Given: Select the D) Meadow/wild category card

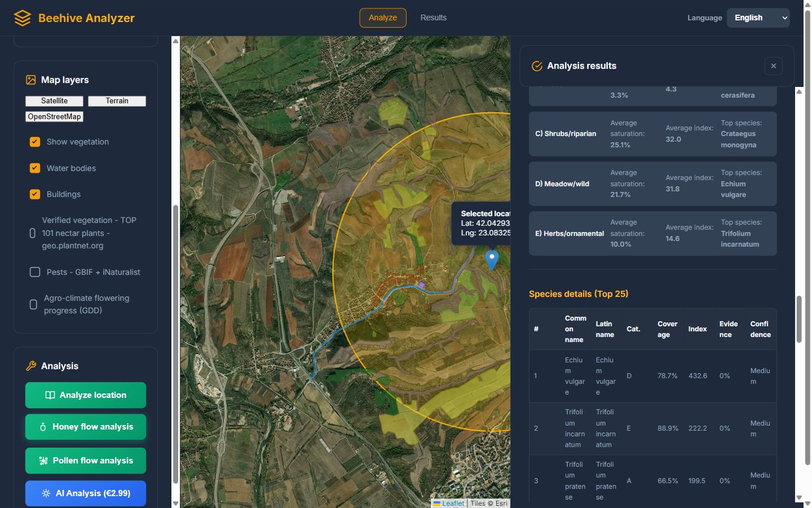Looking at the screenshot, I should (653, 184).
